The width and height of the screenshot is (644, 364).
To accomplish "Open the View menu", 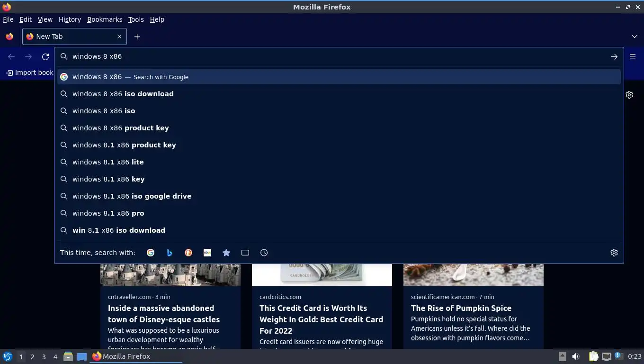I will pos(45,19).
